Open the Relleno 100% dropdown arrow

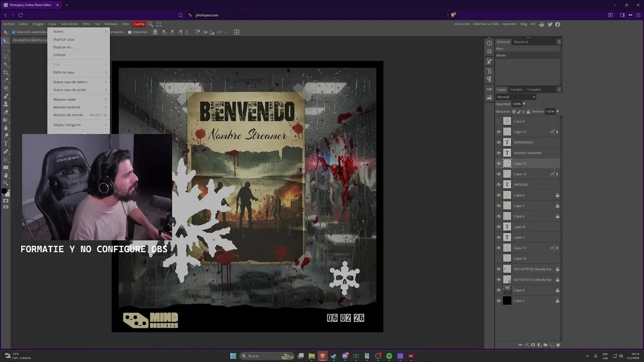click(557, 112)
